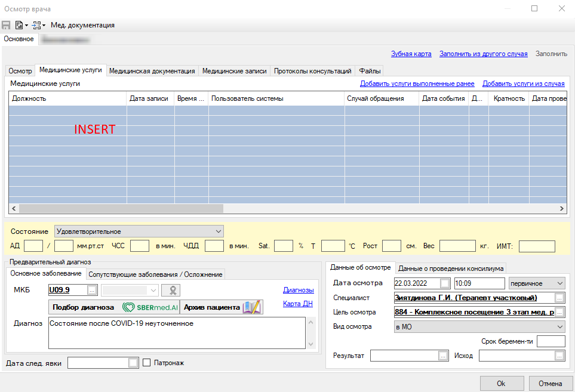Click the examination time field 10:09

(x=479, y=283)
